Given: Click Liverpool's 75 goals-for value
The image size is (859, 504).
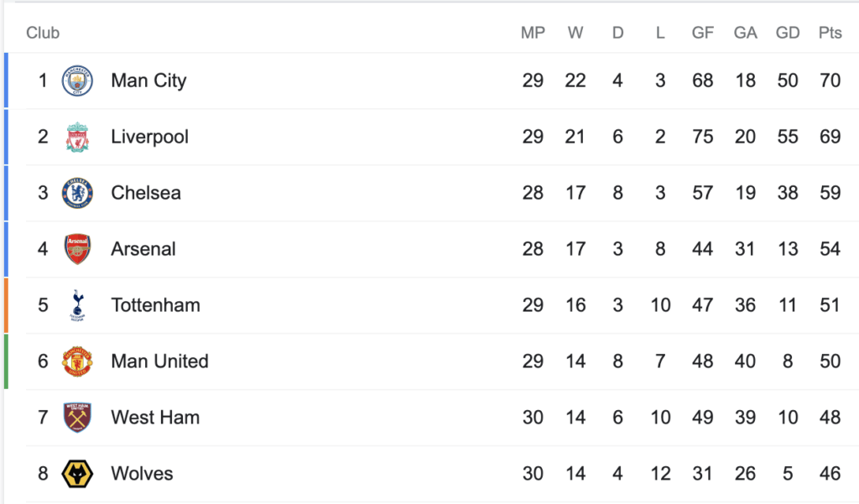Looking at the screenshot, I should [x=702, y=137].
